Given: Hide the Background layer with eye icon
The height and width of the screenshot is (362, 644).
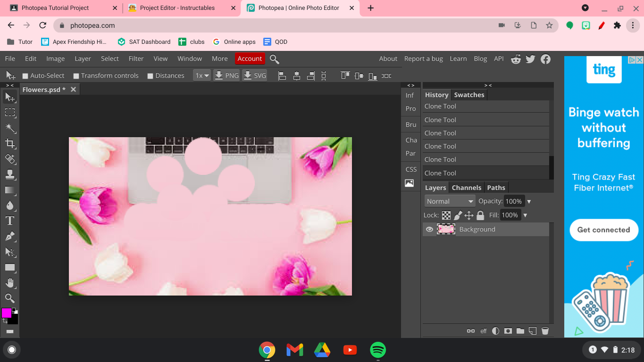Looking at the screenshot, I should (429, 230).
